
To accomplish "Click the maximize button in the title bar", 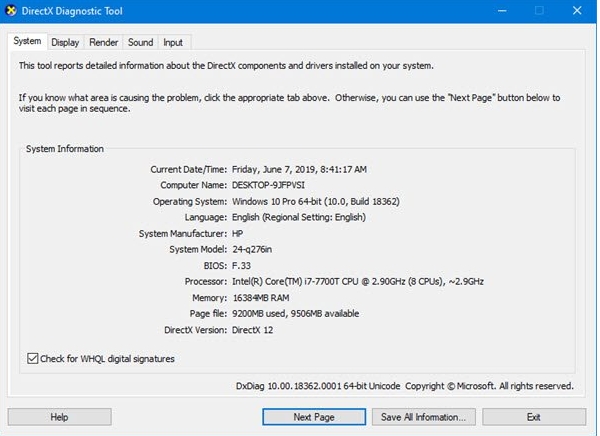I will 539,11.
